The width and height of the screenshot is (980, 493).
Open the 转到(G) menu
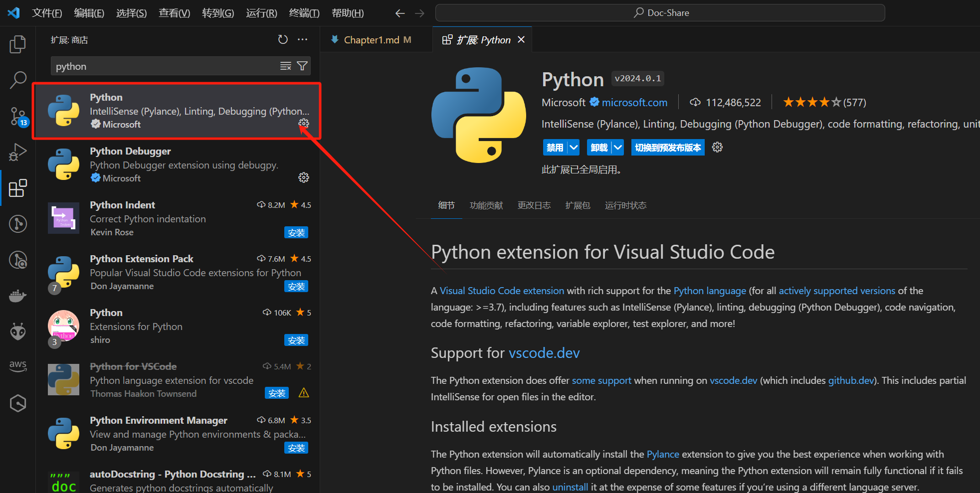[218, 13]
